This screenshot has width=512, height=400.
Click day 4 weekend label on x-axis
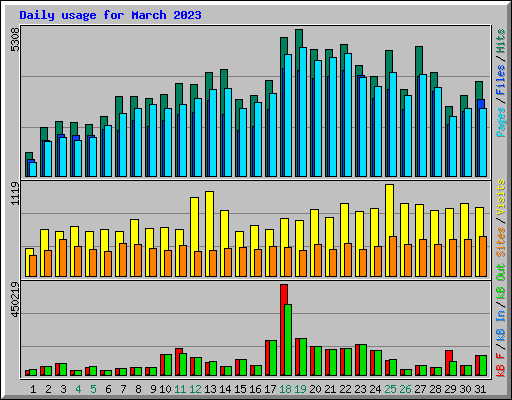click(x=78, y=389)
